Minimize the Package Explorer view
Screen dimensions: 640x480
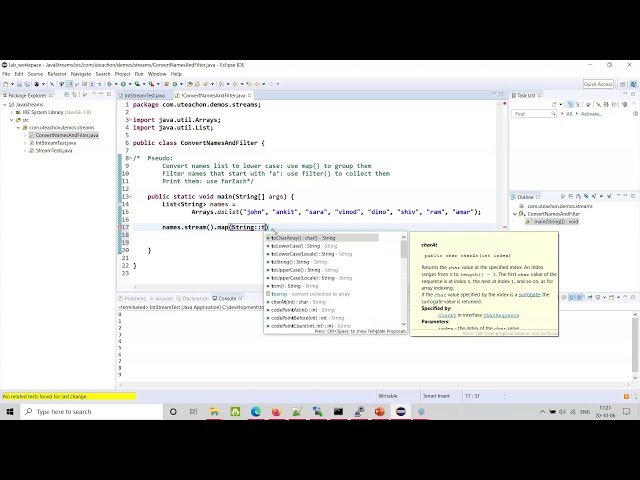click(101, 94)
